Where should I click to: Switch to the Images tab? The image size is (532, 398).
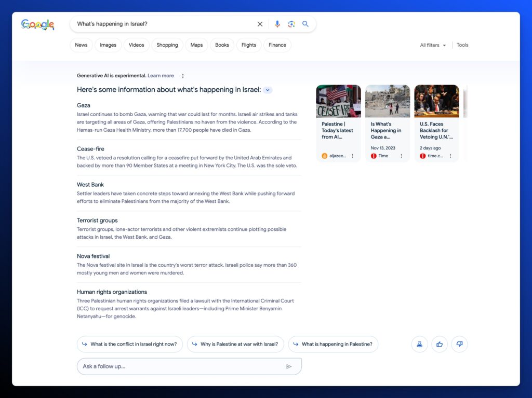pos(108,45)
